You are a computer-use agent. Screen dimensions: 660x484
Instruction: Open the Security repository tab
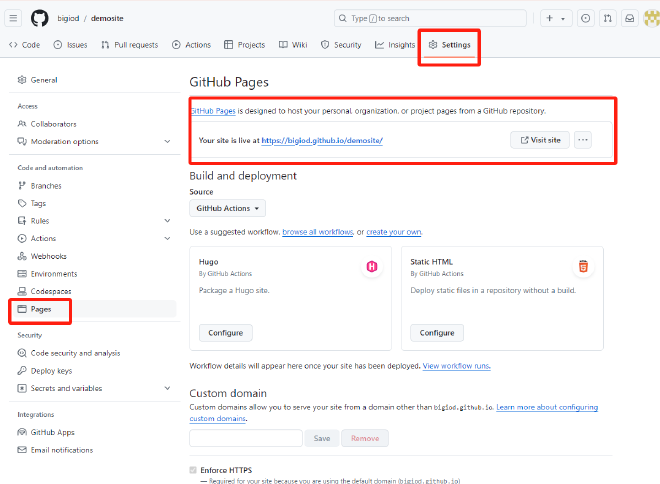point(341,45)
